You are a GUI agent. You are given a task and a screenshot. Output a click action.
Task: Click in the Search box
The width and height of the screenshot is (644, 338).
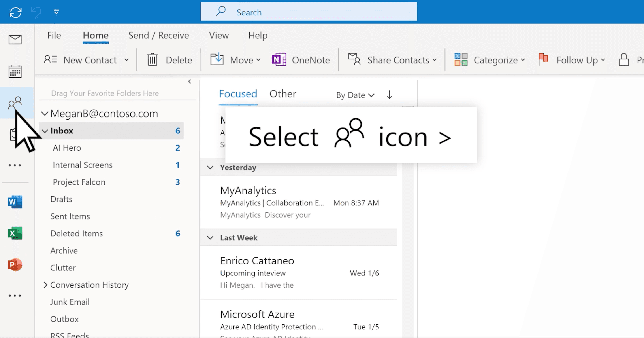point(309,12)
